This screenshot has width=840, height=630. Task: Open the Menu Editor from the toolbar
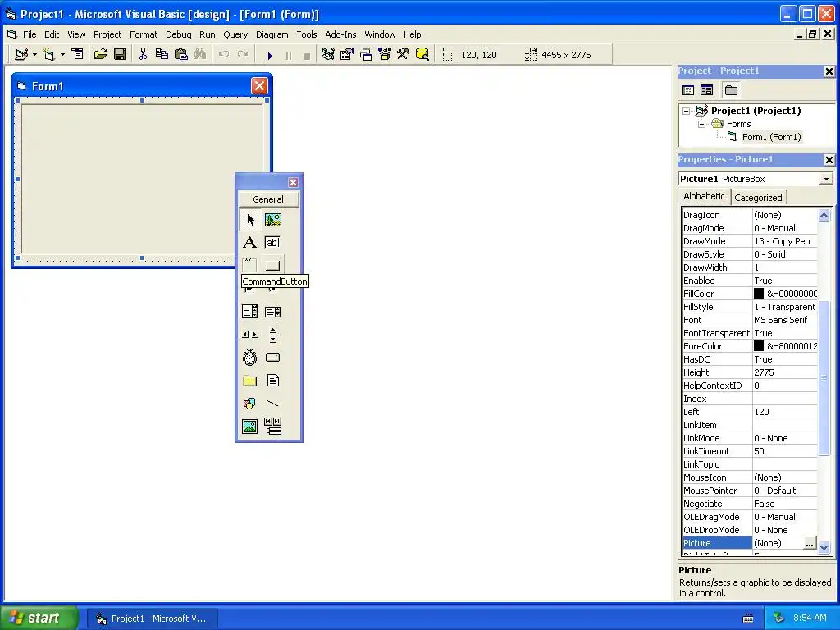coord(78,55)
